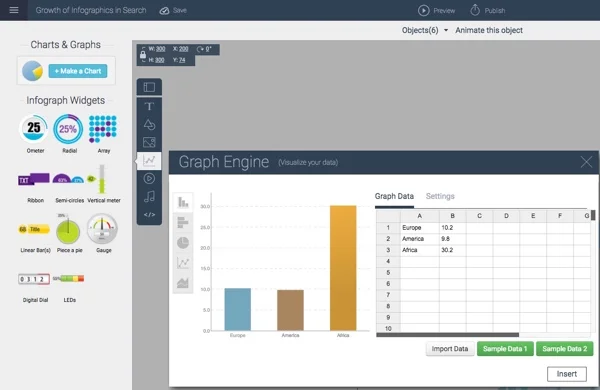
Task: Choose line chart type
Action: pos(183,263)
